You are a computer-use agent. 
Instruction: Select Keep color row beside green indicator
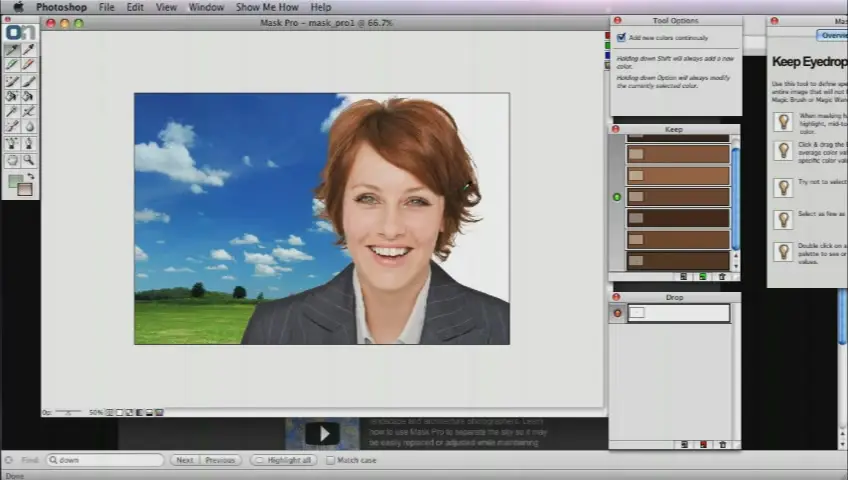[x=678, y=197]
